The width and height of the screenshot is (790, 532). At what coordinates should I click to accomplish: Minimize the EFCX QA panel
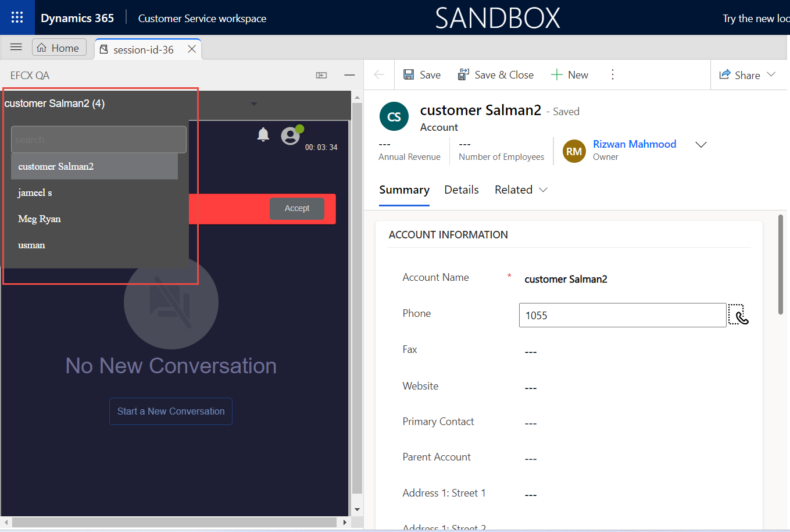[349, 75]
